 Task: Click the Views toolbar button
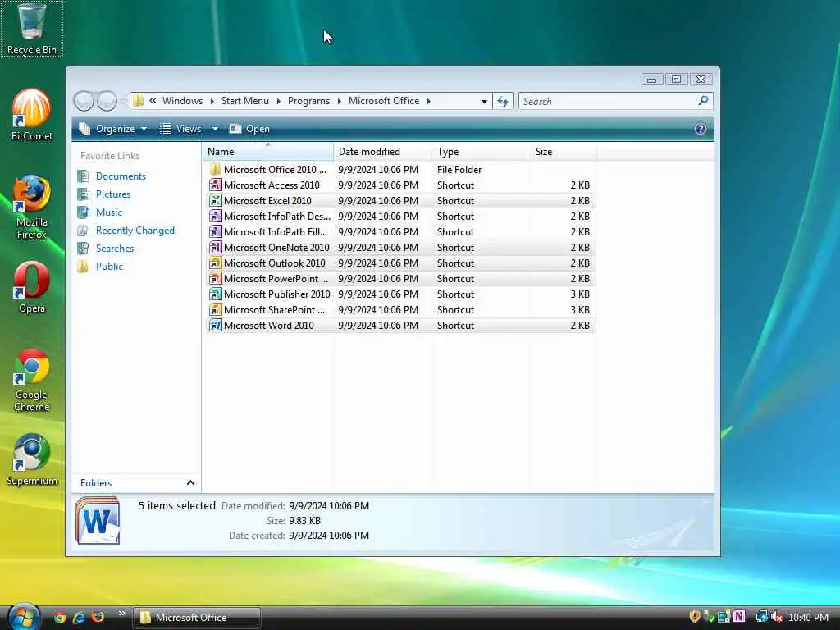pyautogui.click(x=181, y=129)
